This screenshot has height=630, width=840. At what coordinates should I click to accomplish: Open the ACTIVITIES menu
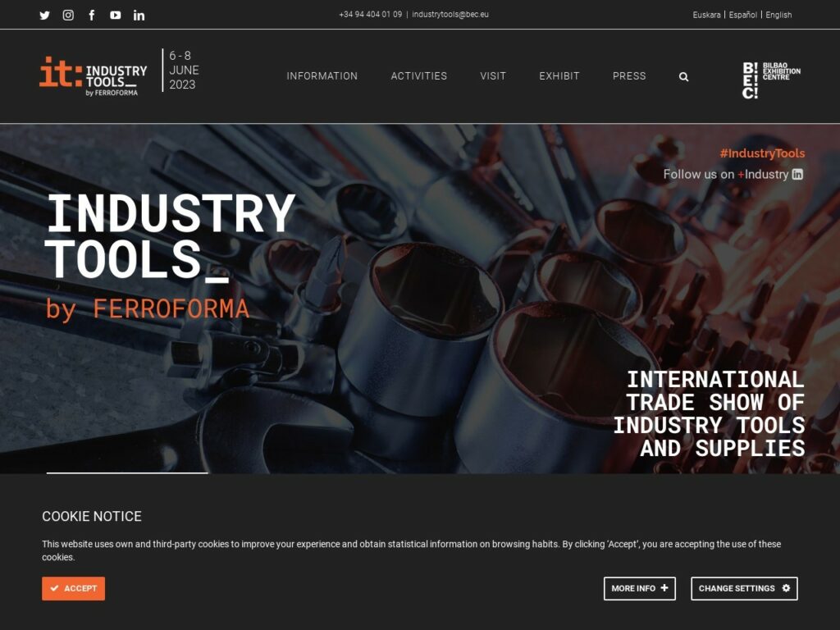(419, 76)
